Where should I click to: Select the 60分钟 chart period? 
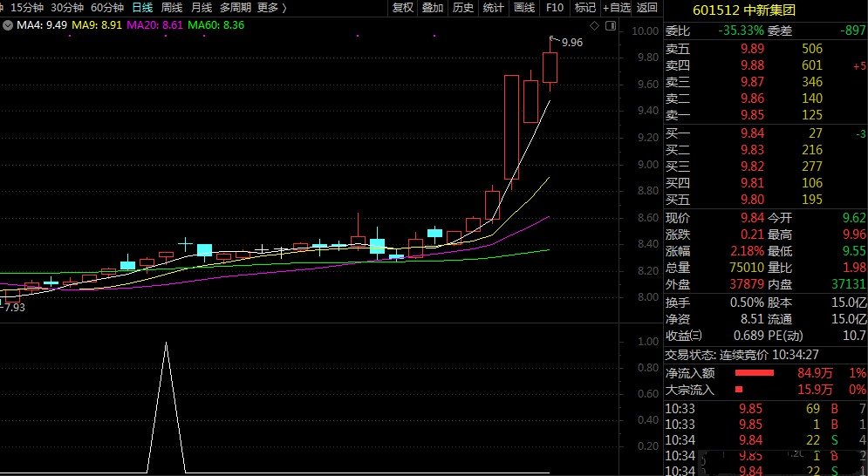[108, 8]
